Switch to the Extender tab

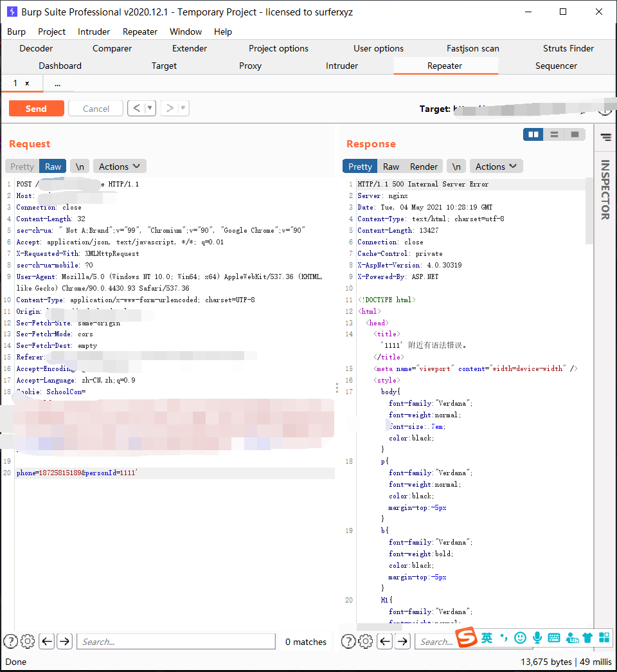tap(190, 48)
